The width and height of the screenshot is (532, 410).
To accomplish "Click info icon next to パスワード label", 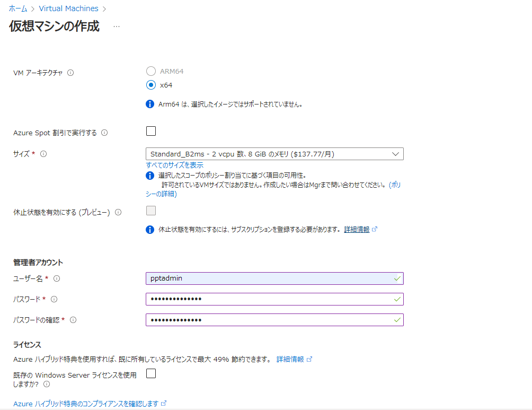I will 54,299.
